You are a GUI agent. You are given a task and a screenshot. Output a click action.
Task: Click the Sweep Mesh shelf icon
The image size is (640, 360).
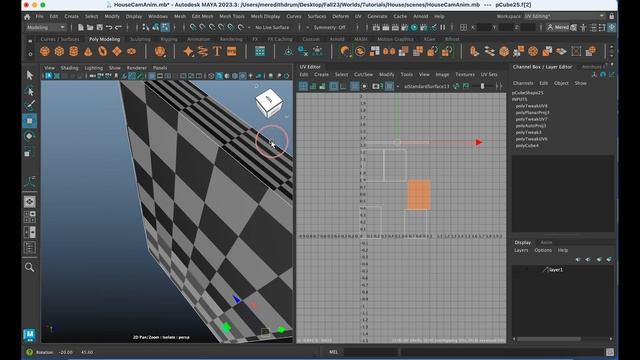tap(202, 51)
